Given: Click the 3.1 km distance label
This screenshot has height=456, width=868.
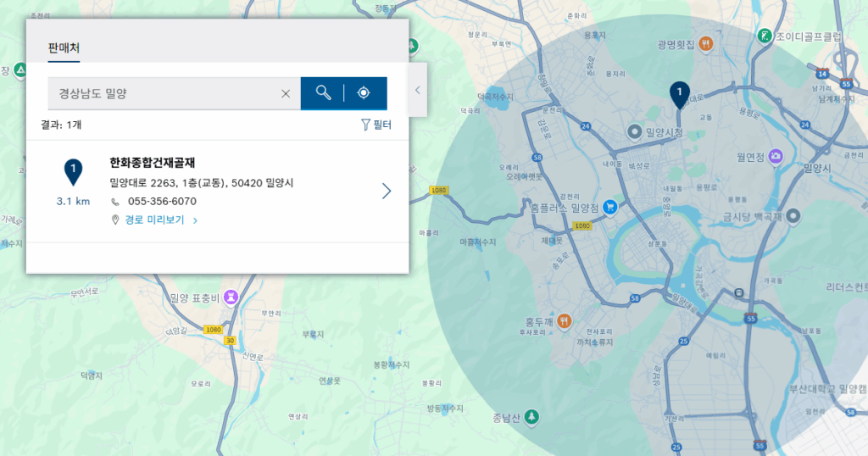Looking at the screenshot, I should pyautogui.click(x=73, y=202).
